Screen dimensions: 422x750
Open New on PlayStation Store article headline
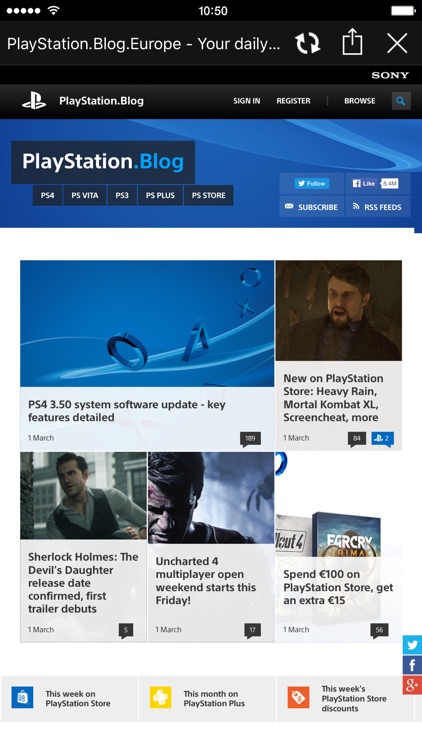pos(333,398)
